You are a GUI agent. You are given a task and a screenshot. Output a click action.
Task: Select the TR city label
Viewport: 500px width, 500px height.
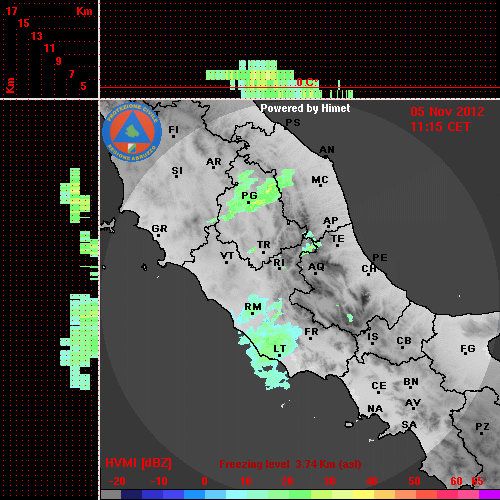(264, 245)
